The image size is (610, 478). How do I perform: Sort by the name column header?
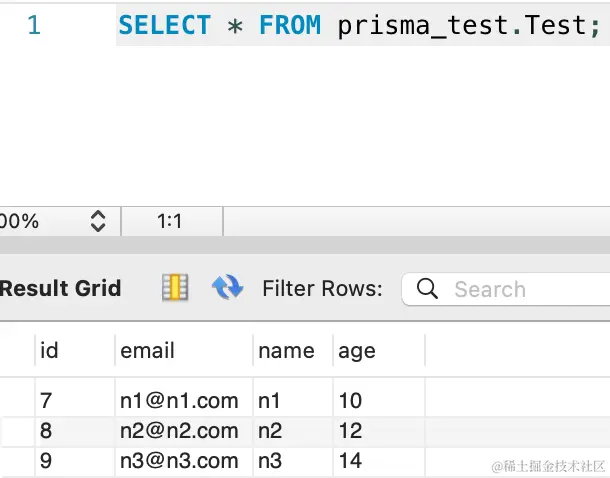click(x=293, y=351)
